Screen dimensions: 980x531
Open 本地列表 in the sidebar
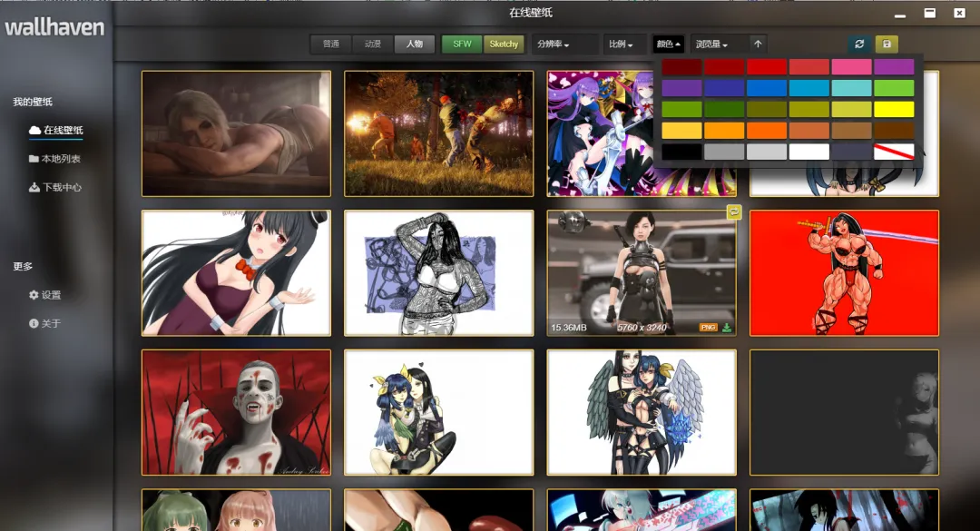54,159
